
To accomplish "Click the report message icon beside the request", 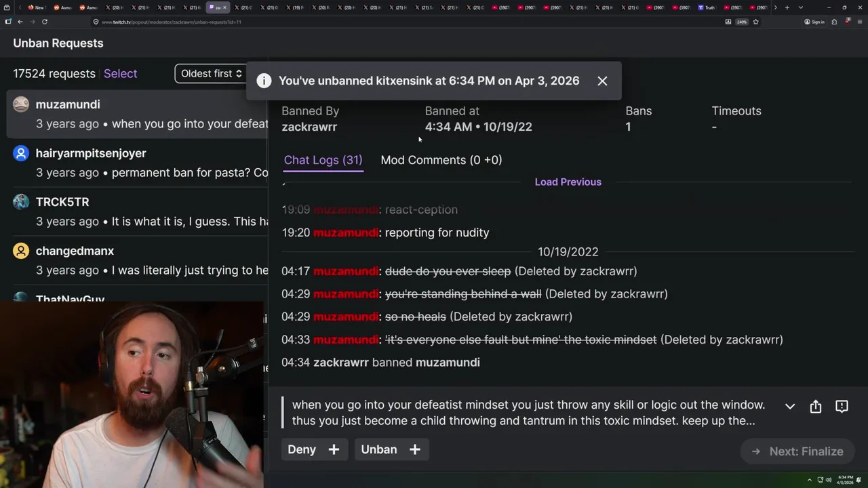I will [x=842, y=406].
